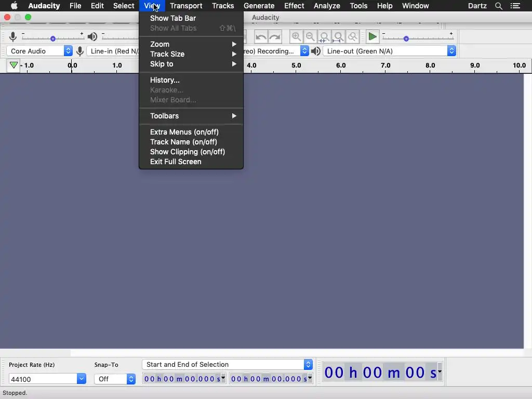Image resolution: width=532 pixels, height=399 pixels.
Task: Toggle Extra Menus (on/off)
Action: click(191, 132)
